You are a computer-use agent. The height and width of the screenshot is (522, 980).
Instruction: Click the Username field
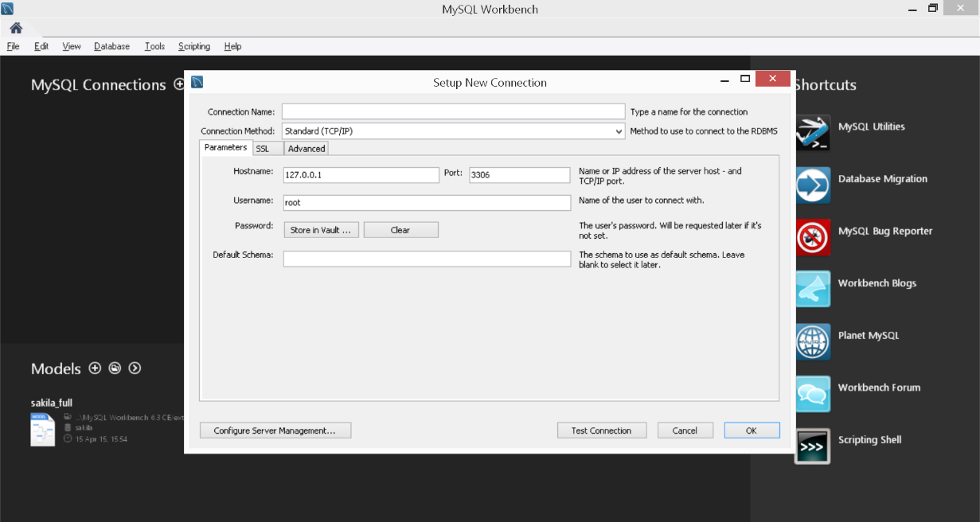click(x=427, y=203)
